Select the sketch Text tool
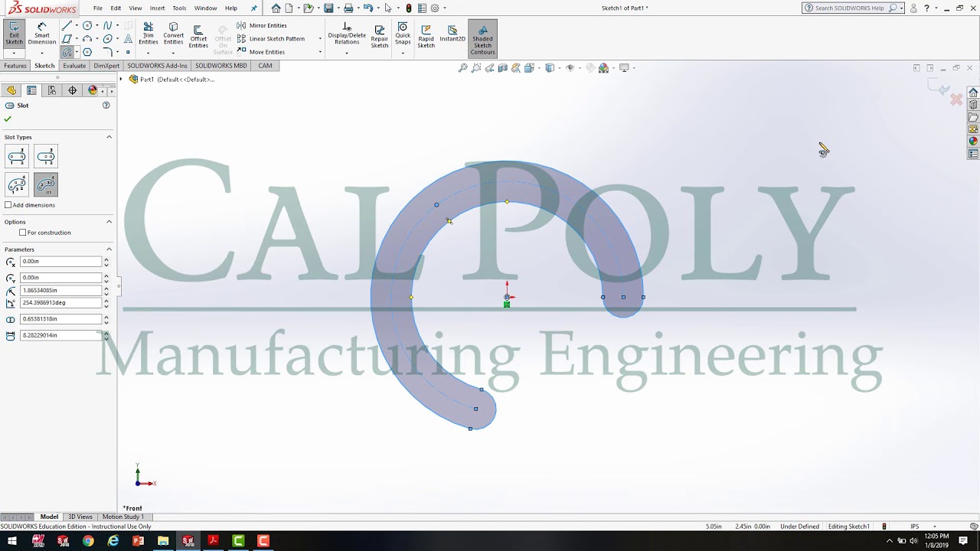 (x=128, y=38)
